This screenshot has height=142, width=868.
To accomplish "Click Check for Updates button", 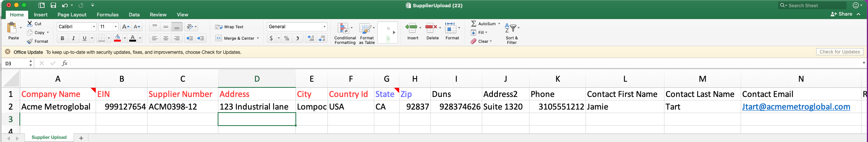I will [840, 52].
